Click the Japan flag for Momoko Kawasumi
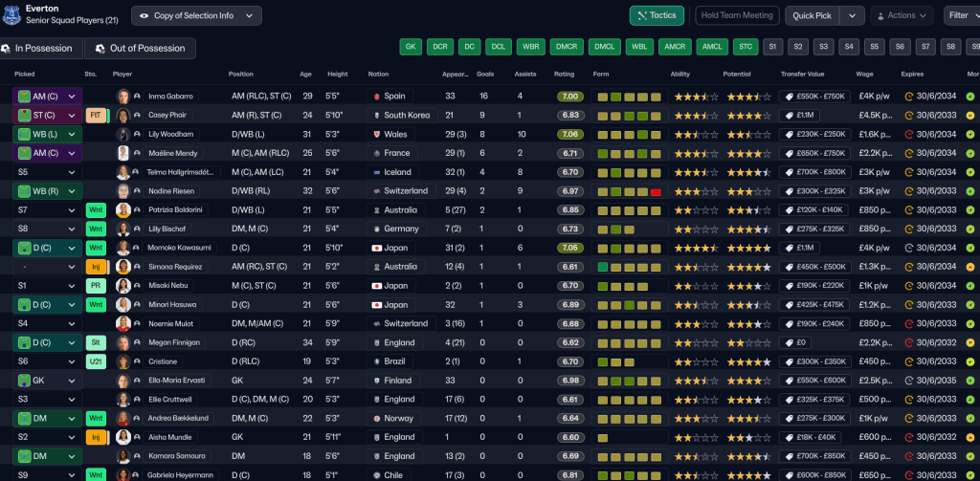The height and width of the screenshot is (481, 980). (x=376, y=248)
